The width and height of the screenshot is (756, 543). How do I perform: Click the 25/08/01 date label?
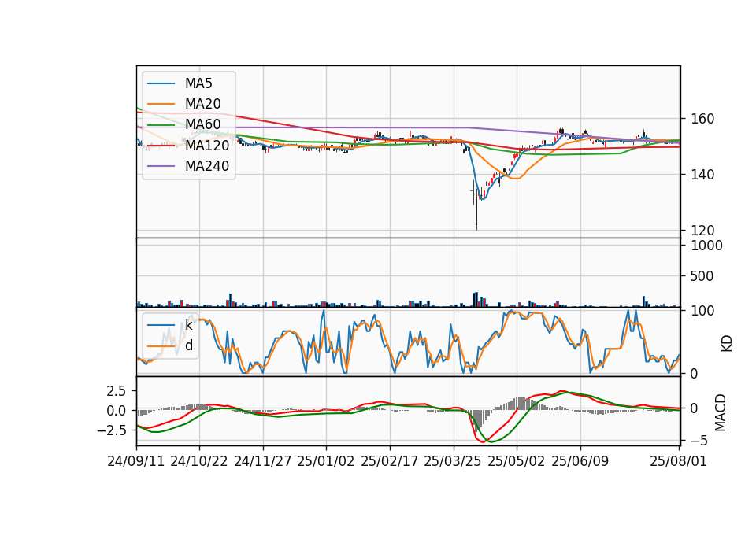click(x=678, y=461)
